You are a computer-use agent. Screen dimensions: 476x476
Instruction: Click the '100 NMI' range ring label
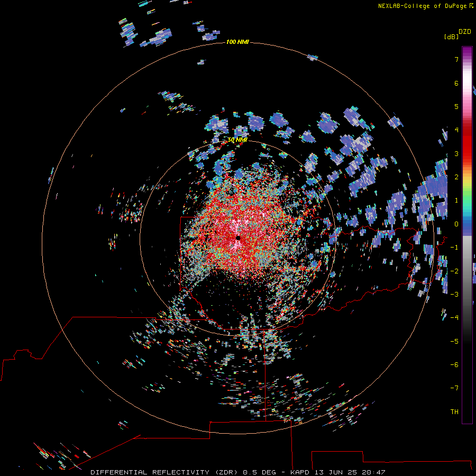point(237,42)
